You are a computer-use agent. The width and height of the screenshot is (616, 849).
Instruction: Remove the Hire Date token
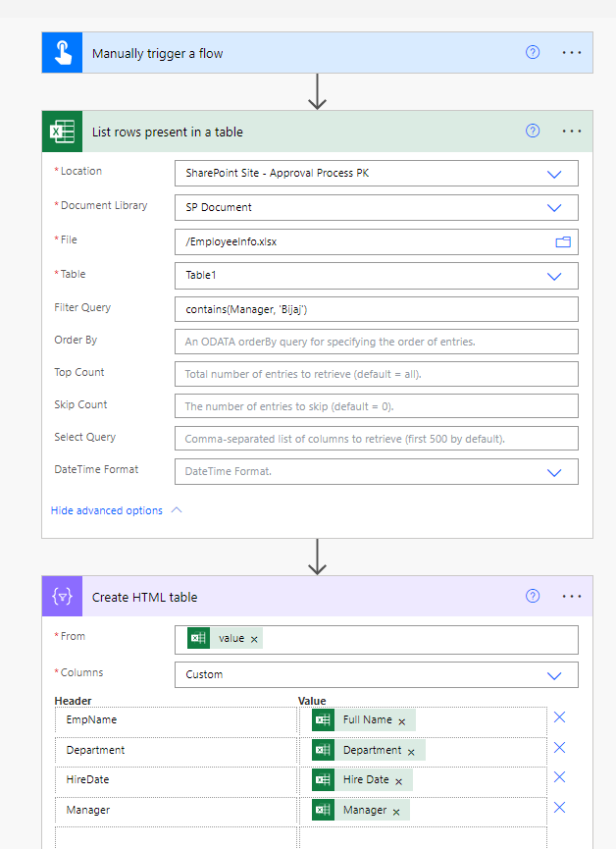pos(399,781)
